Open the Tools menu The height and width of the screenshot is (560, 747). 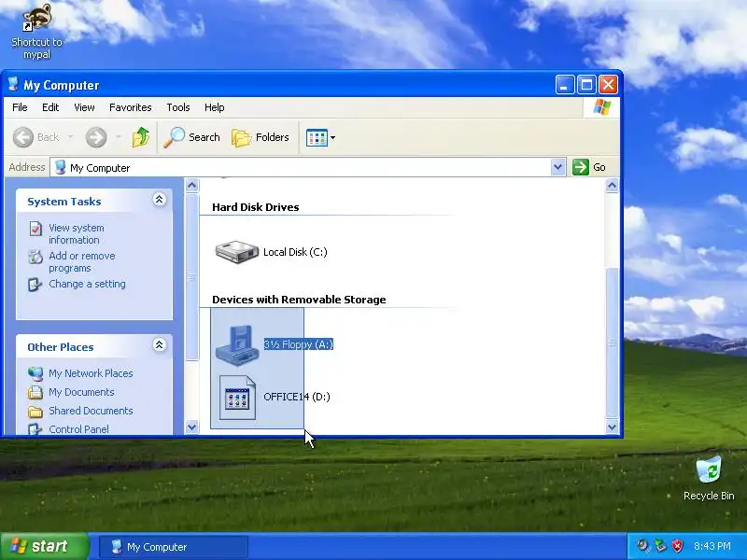tap(178, 107)
